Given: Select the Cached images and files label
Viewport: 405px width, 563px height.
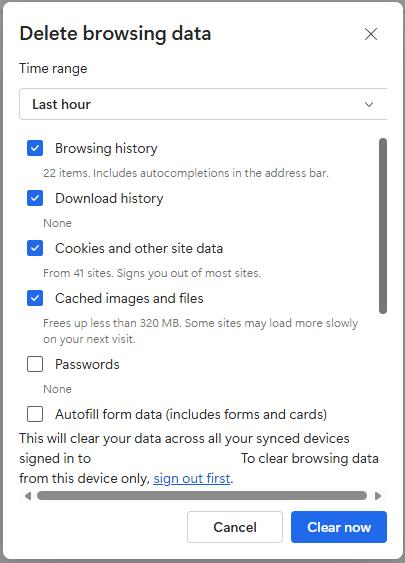Looking at the screenshot, I should [x=129, y=298].
